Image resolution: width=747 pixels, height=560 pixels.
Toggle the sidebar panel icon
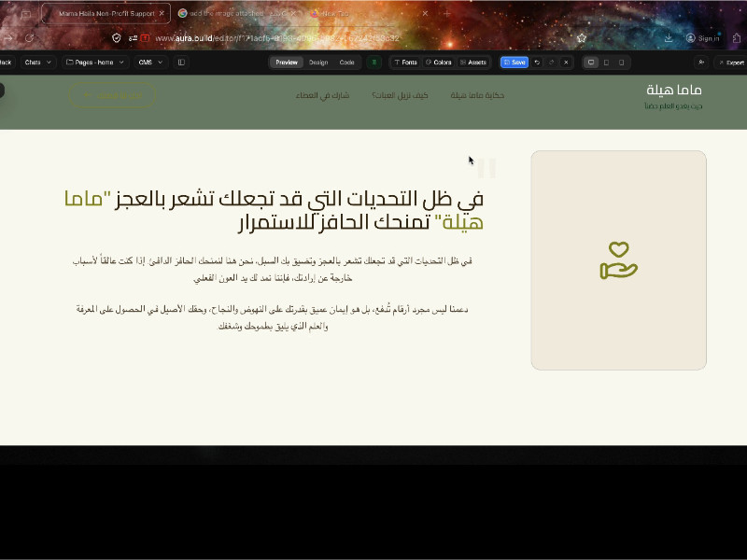pos(181,63)
